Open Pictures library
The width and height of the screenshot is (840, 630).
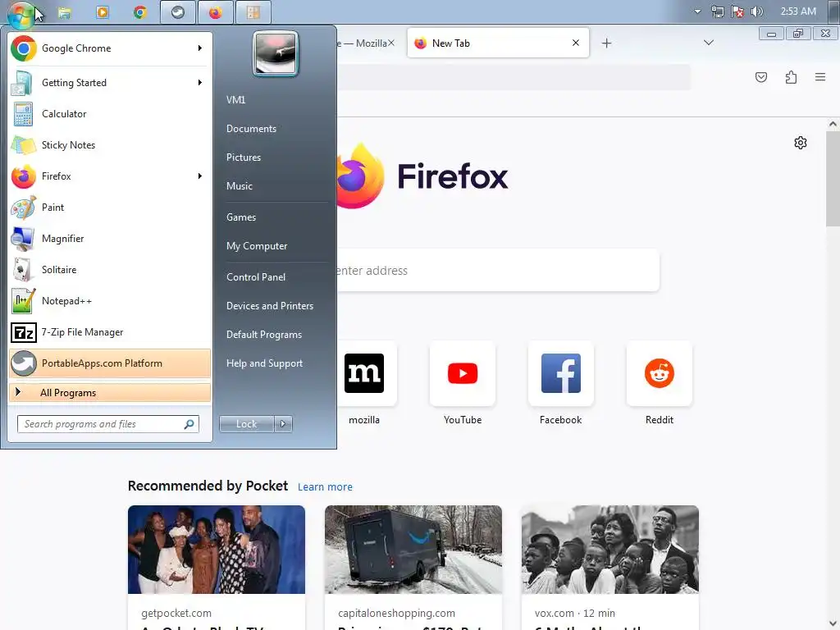tap(243, 157)
